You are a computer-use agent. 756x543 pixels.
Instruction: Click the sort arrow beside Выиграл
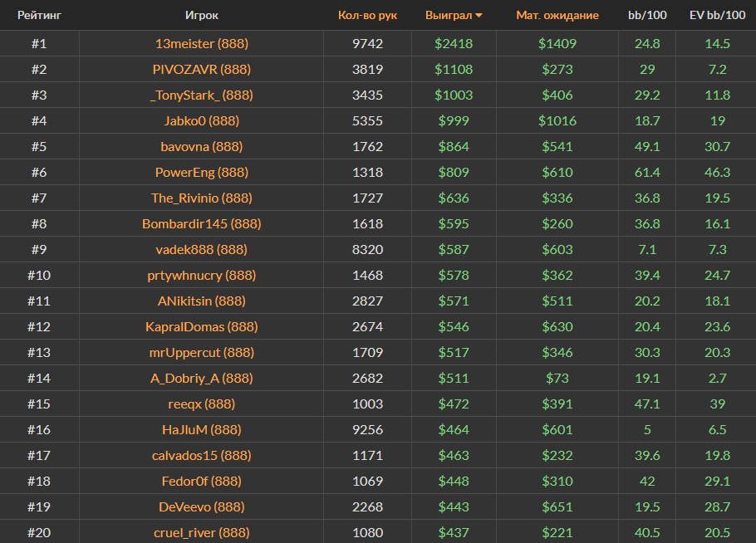479,16
